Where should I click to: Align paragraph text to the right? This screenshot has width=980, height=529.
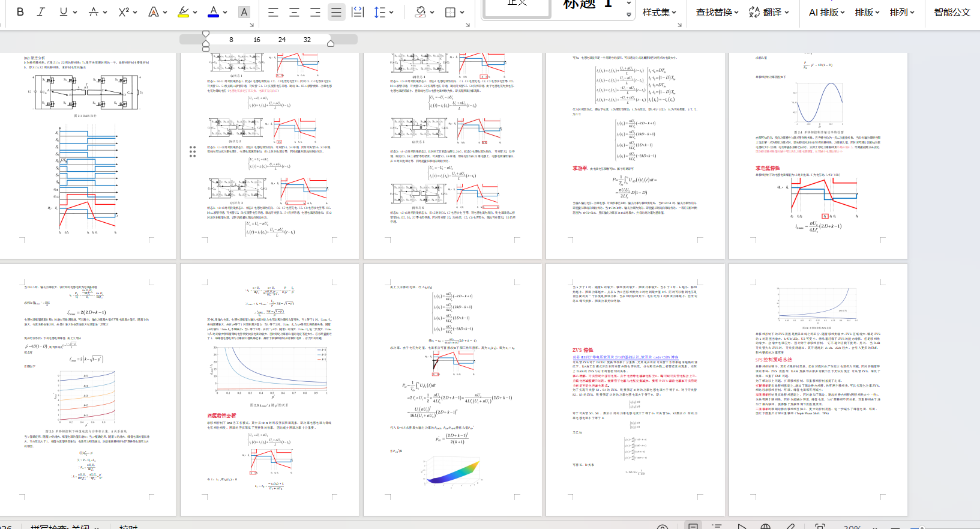coord(315,12)
